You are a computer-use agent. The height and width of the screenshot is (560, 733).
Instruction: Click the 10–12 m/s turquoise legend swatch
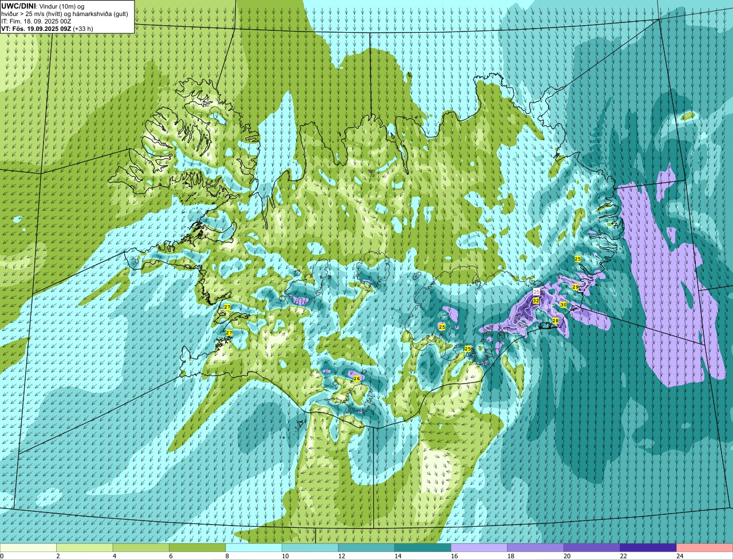[x=310, y=547]
